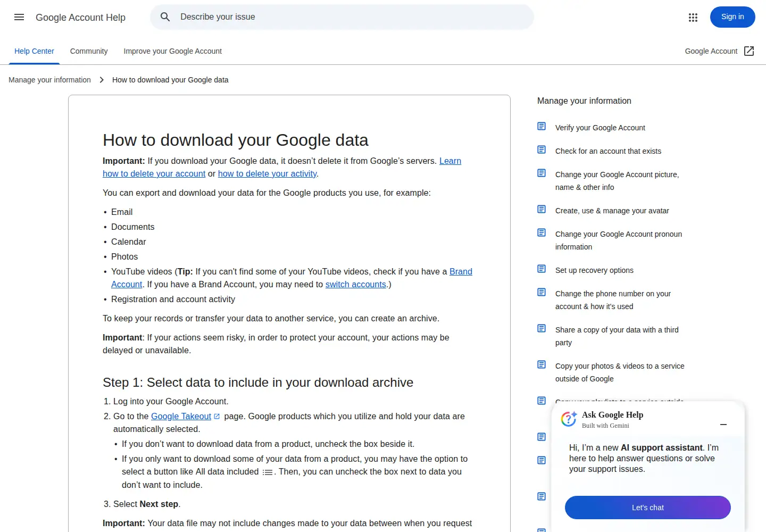Open the Google apps grid
The height and width of the screenshot is (532, 766).
pyautogui.click(x=693, y=18)
